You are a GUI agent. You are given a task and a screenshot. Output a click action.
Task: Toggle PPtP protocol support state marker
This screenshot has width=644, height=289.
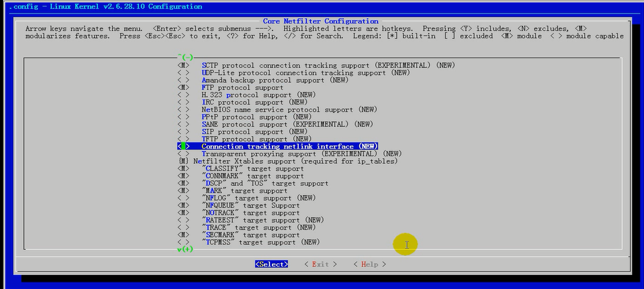point(183,117)
